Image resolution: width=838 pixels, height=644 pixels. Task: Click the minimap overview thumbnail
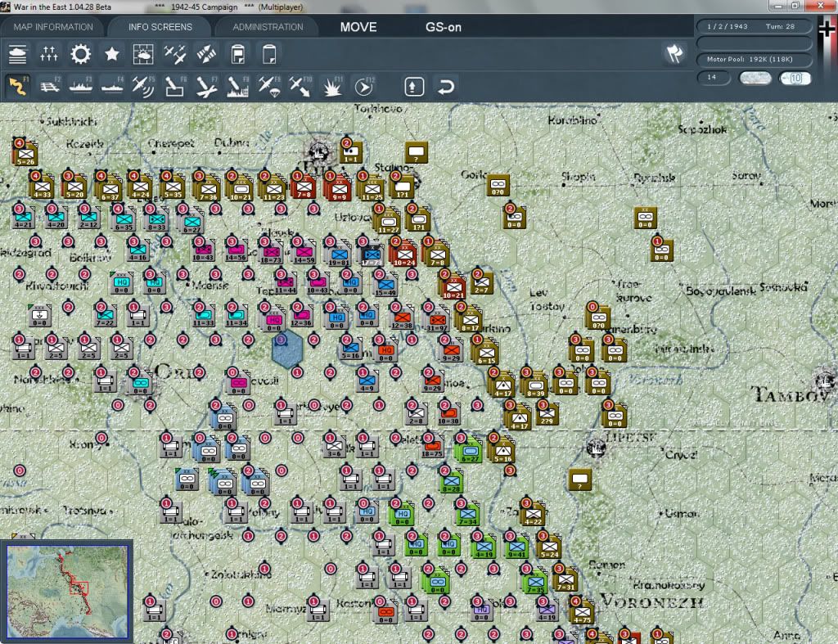67,591
